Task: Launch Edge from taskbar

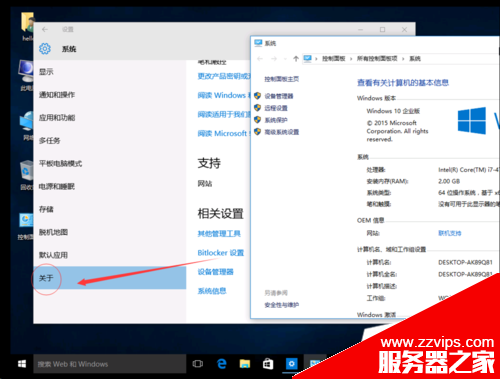Action: [221, 364]
